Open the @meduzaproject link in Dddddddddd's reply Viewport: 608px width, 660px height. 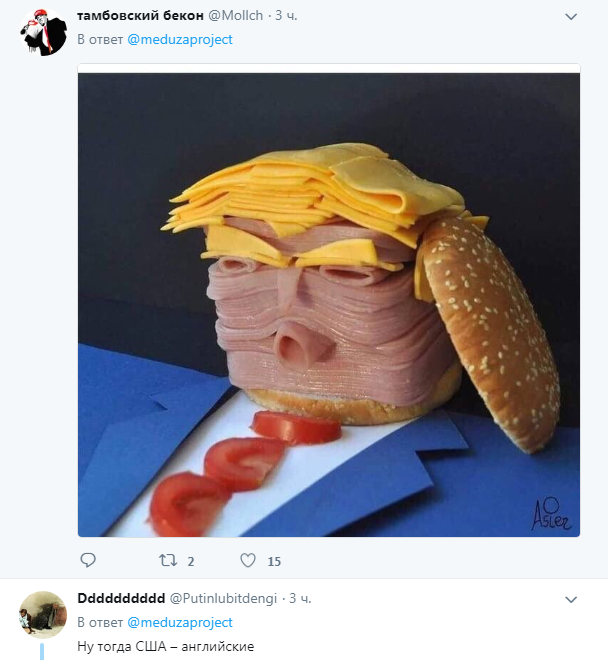pos(180,622)
